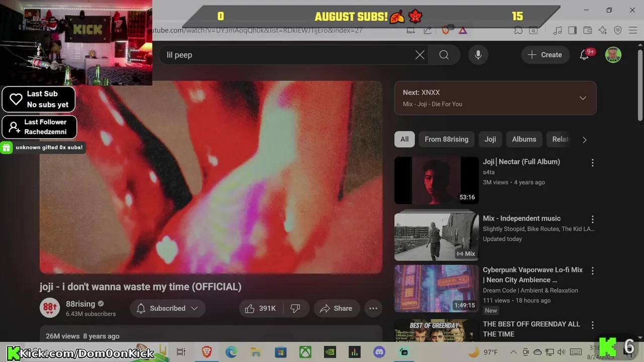The width and height of the screenshot is (644, 362).
Task: Click the YouTube search magnifier button
Action: pyautogui.click(x=444, y=55)
